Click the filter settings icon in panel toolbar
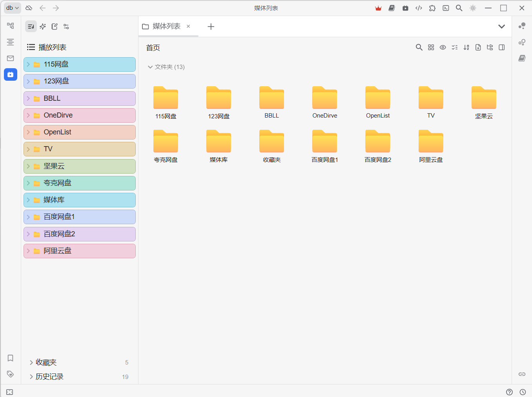Screen dimensions: 532x397 (x=66, y=26)
